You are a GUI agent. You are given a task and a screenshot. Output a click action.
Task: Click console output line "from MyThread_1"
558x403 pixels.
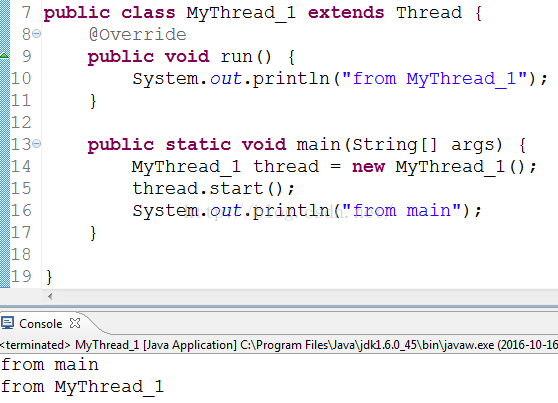[x=82, y=387]
